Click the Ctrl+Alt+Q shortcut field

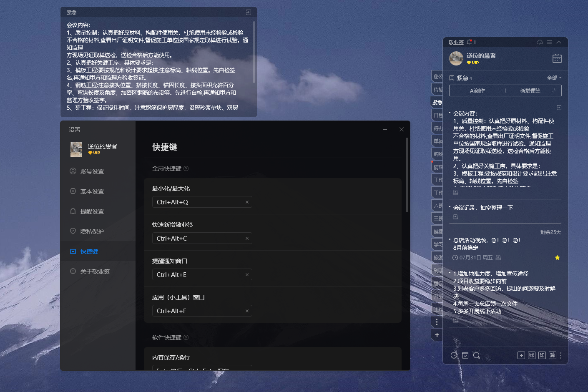point(202,202)
